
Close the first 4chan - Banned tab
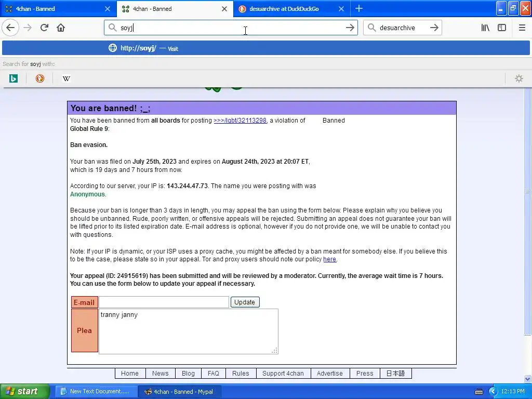point(108,9)
